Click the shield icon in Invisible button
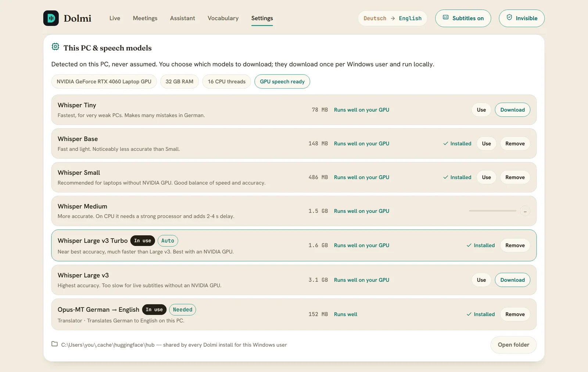The image size is (588, 372). (x=509, y=18)
